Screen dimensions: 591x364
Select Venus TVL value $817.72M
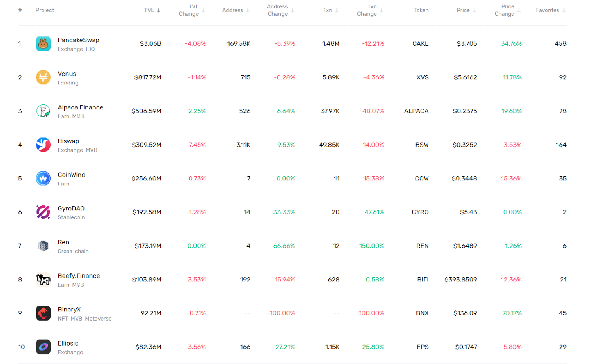click(x=147, y=78)
